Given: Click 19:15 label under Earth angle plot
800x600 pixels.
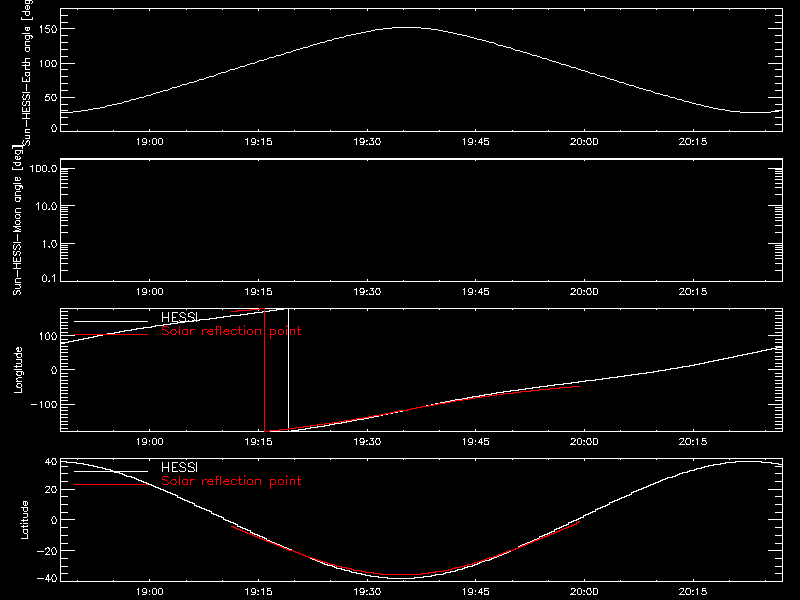Looking at the screenshot, I should (258, 142).
